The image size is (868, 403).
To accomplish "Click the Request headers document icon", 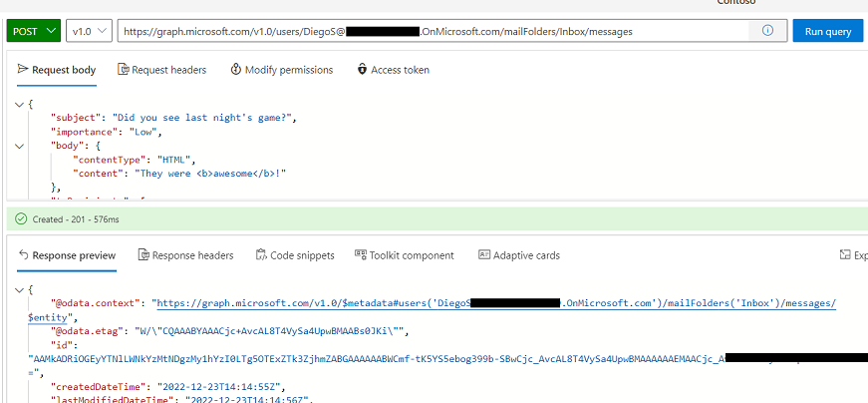I will click(123, 69).
